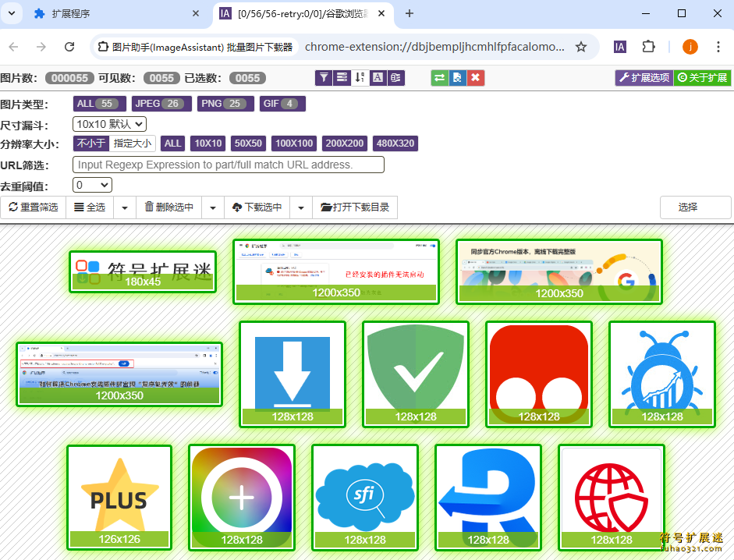Click the URL筛选 regexp input field
Screen dimensions: 734x560
click(x=229, y=165)
